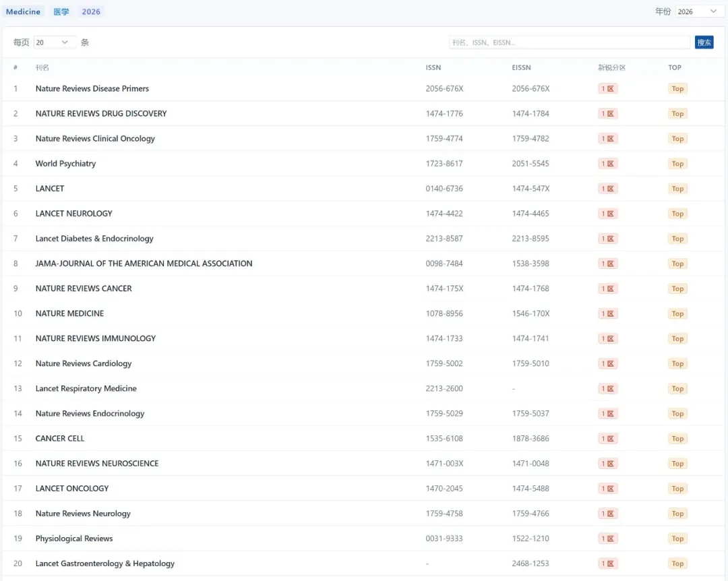Click the 1区 badge for LANCET NEUROLOGY
The height and width of the screenshot is (581, 728).
607,214
